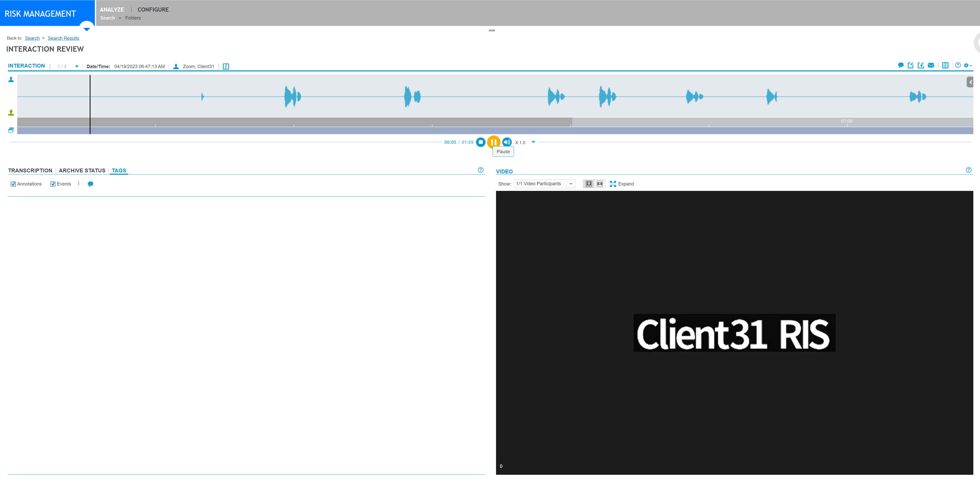This screenshot has height=483, width=980.
Task: Switch to the ARCHIVE STATUS tab
Action: (x=82, y=170)
